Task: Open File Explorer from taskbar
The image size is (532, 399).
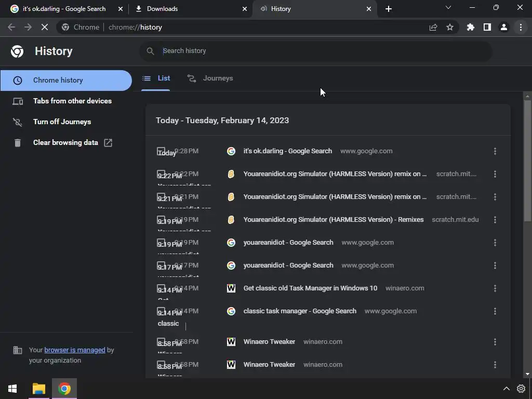Action: [38, 389]
